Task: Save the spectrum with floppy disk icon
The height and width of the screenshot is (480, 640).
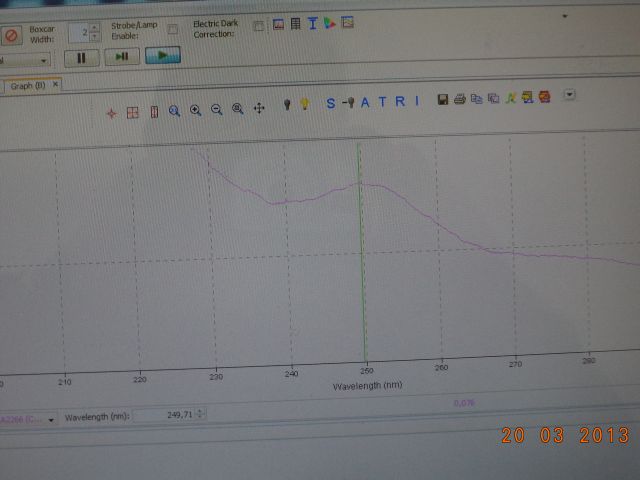Action: point(443,100)
